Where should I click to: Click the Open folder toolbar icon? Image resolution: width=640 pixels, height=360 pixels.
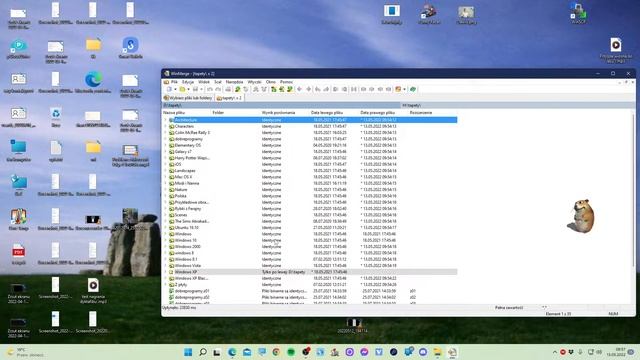tap(182, 89)
